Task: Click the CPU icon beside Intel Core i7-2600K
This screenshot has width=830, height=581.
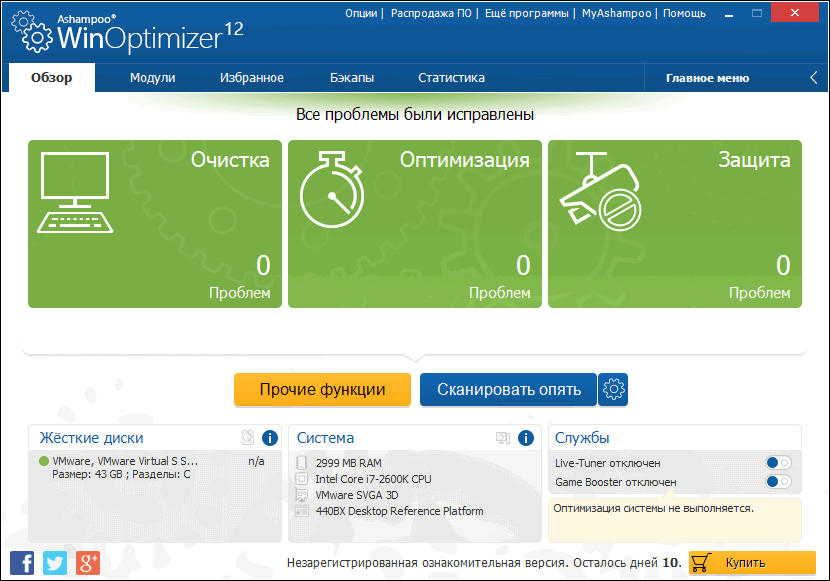Action: click(x=301, y=479)
